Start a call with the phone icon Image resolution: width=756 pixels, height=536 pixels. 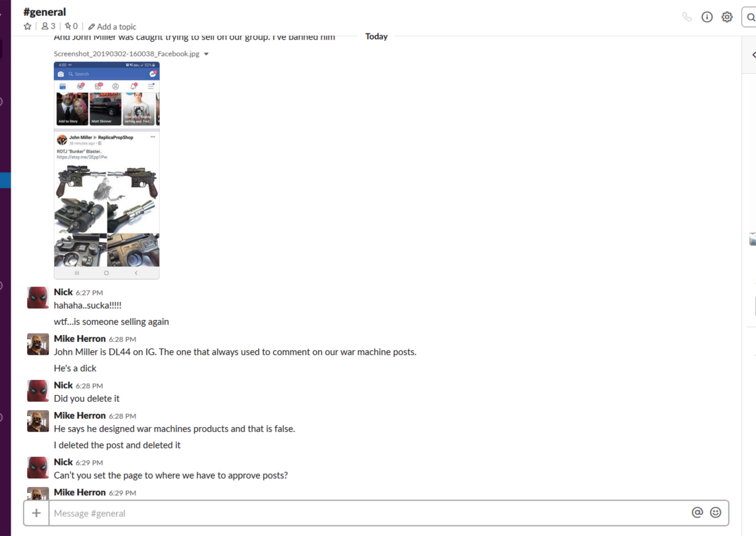pos(687,17)
